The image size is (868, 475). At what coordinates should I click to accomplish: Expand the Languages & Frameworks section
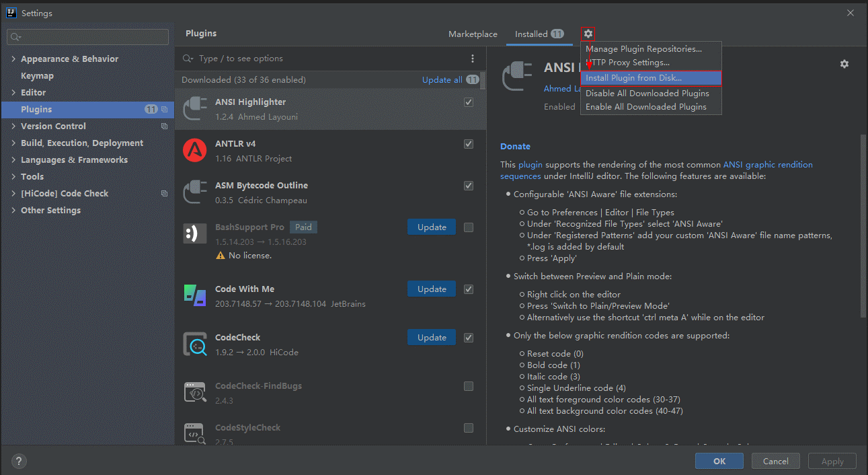(13, 160)
